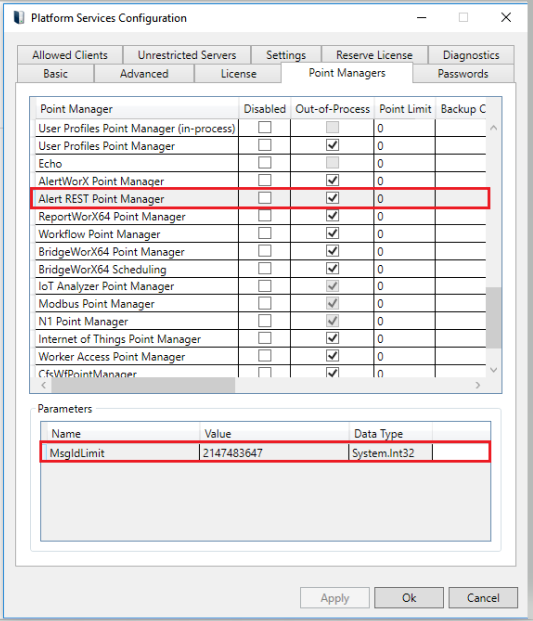Uncheck Out-of-Process for Worker Access Point Manager
This screenshot has height=621, width=533.
click(332, 355)
